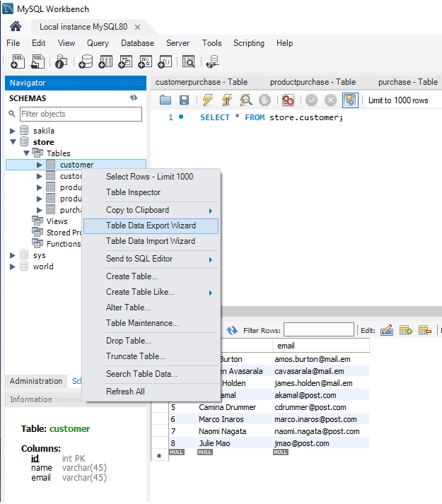Create a new stored procedure icon
The image size is (442, 504).
pyautogui.click(x=145, y=61)
